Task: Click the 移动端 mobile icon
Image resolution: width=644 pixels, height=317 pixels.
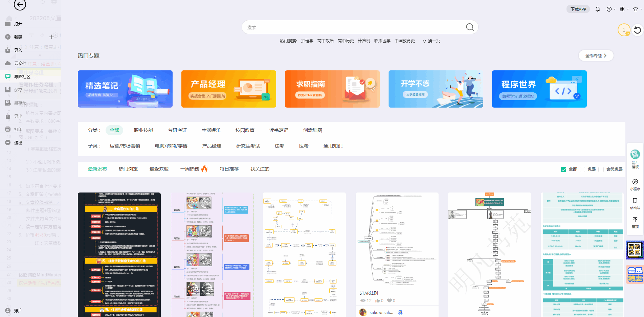Action: (635, 201)
